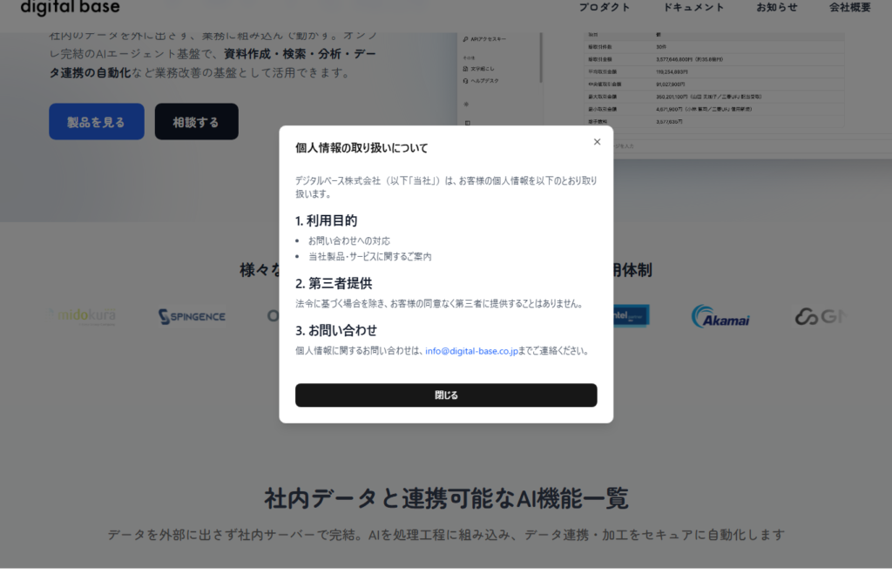The width and height of the screenshot is (892, 588).
Task: Click the 文字起こし sidebar item in preview
Action: tap(478, 69)
